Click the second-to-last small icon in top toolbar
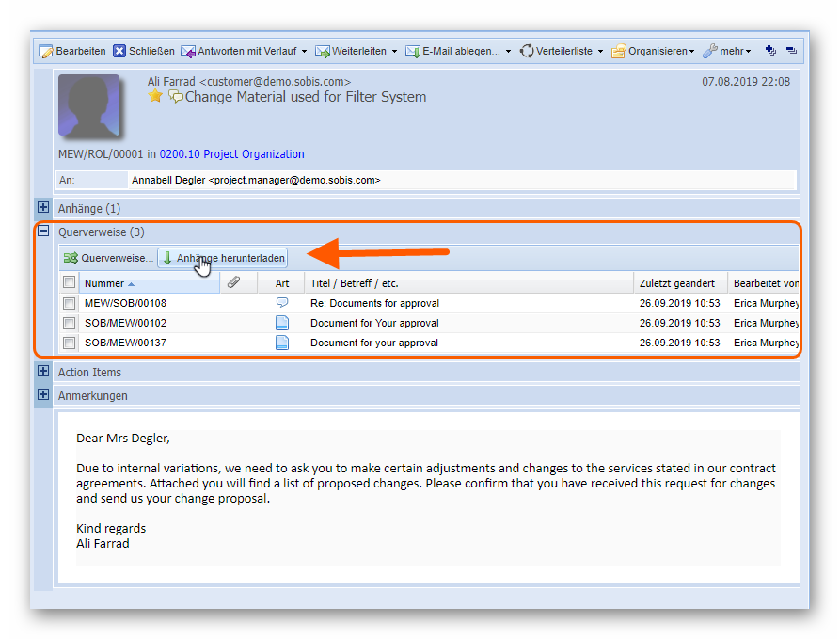 click(770, 51)
